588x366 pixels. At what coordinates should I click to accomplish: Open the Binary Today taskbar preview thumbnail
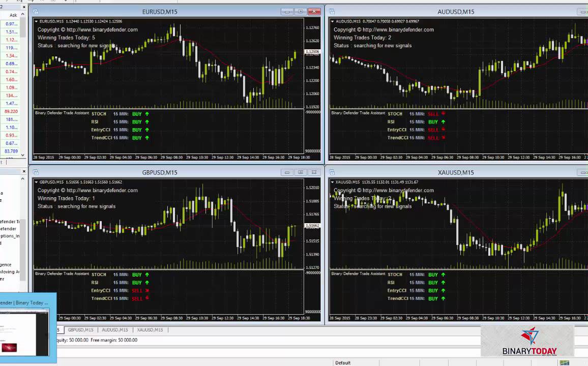point(24,332)
